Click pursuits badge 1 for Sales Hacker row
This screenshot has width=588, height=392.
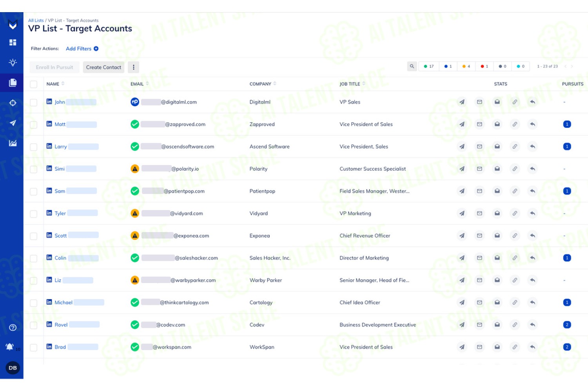[567, 258]
